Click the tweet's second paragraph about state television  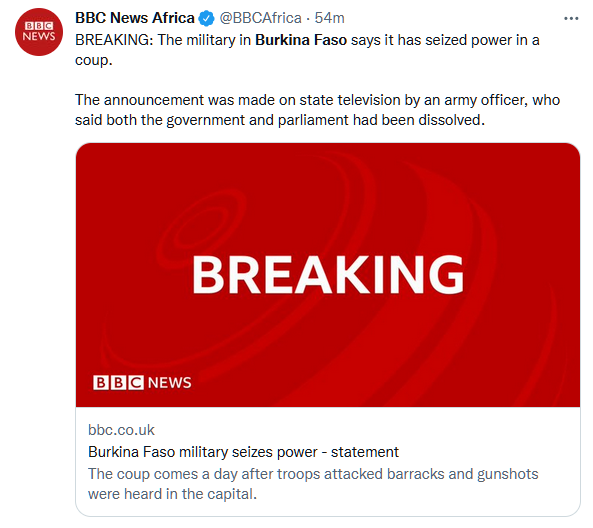[317, 110]
